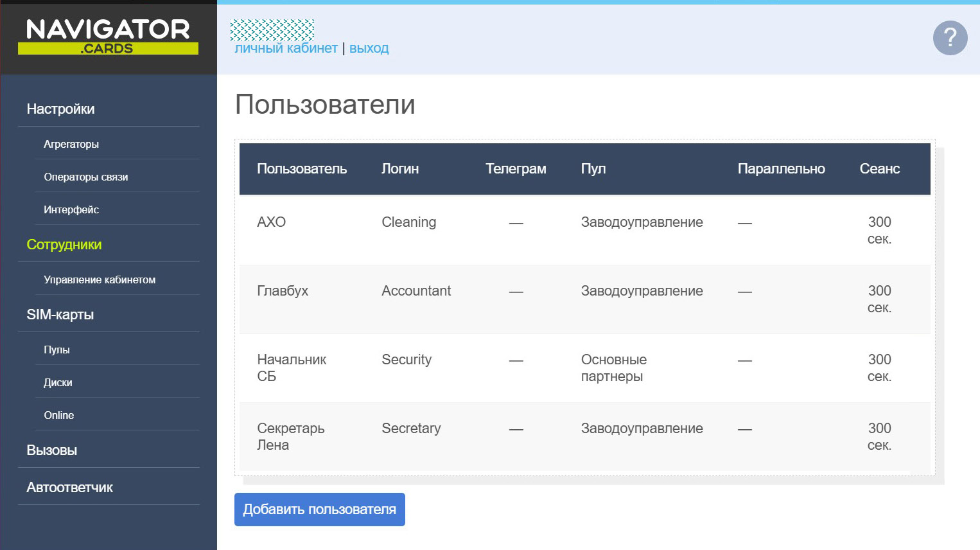Select the Сотрудники sidebar section

tap(64, 245)
